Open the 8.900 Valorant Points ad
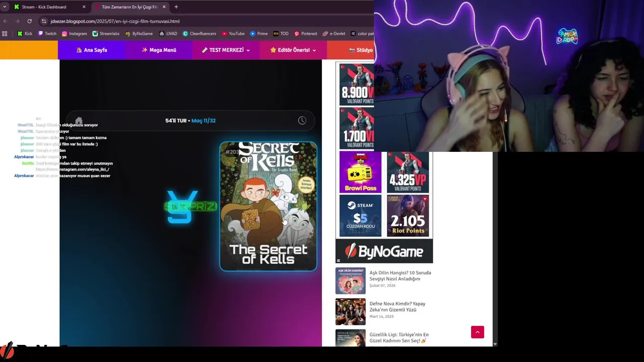The width and height of the screenshot is (644, 362). (x=357, y=84)
